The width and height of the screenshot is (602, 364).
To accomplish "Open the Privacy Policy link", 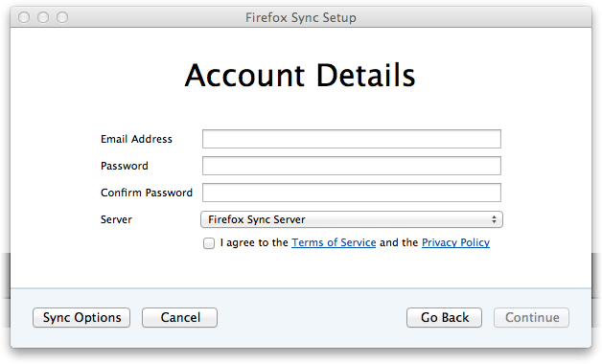I will [455, 242].
